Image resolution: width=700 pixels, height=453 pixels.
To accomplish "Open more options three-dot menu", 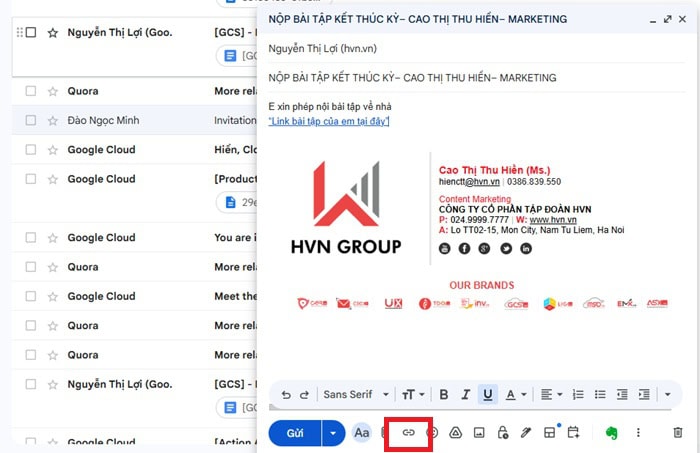I will [638, 433].
